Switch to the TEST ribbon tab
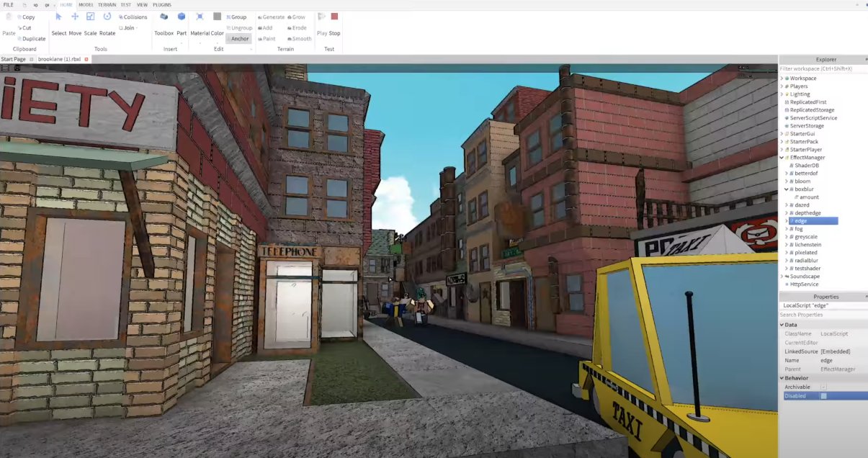868x458 pixels. tap(126, 5)
